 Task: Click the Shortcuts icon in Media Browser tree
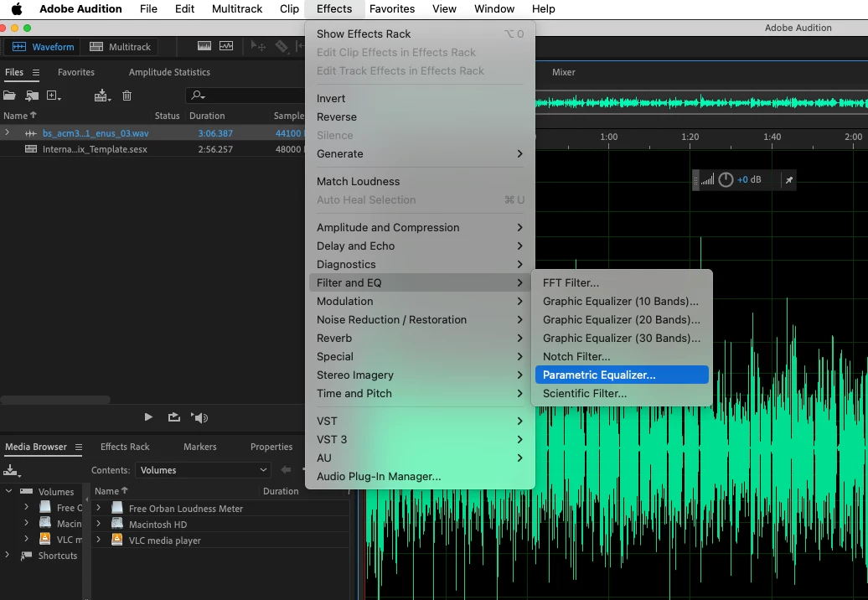point(26,555)
